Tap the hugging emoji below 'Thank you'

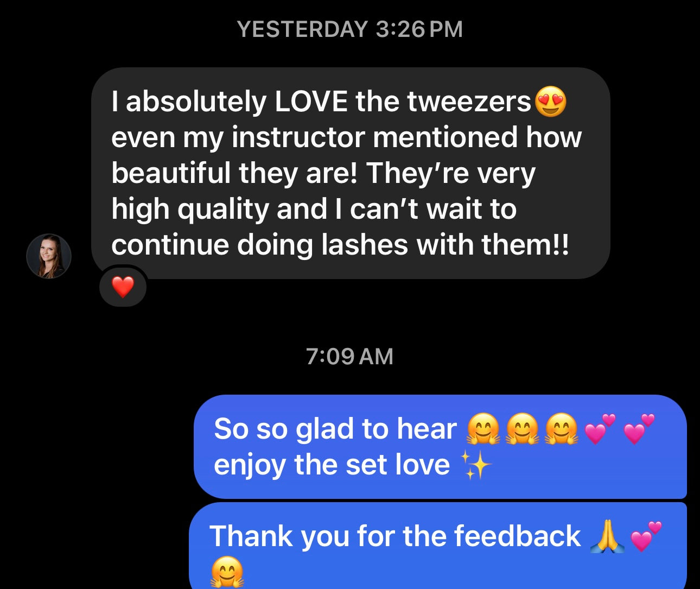click(227, 573)
